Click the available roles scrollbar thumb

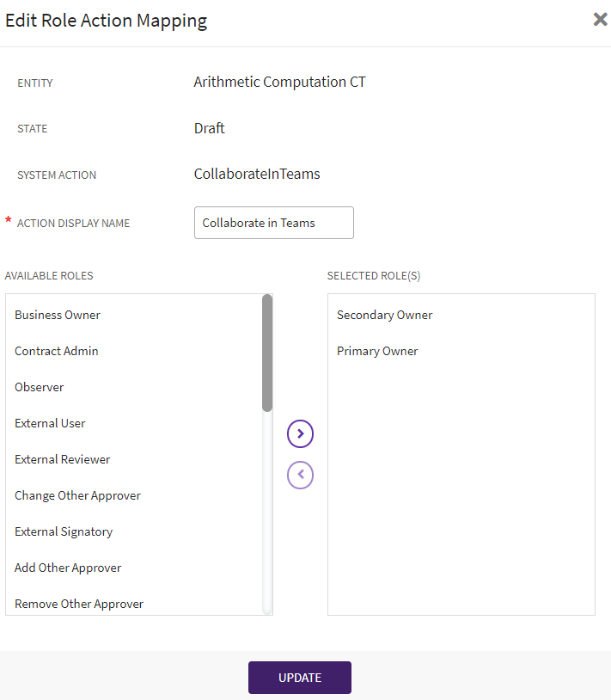pyautogui.click(x=267, y=353)
